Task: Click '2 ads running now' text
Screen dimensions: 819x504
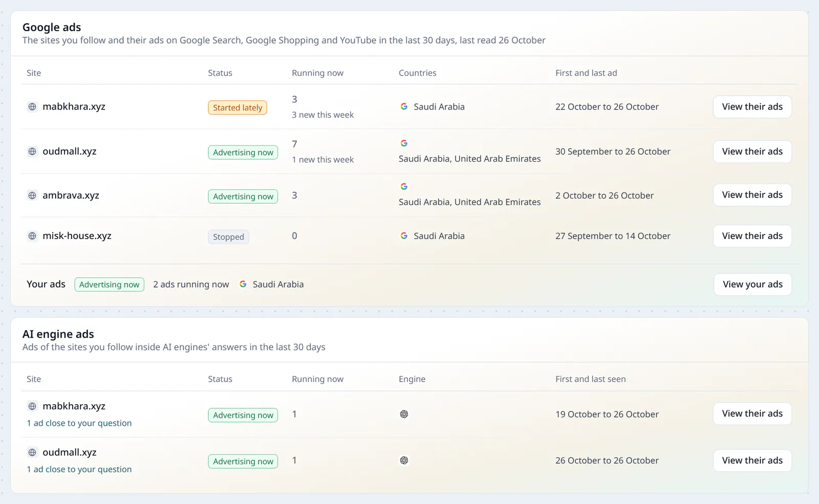Action: click(191, 284)
